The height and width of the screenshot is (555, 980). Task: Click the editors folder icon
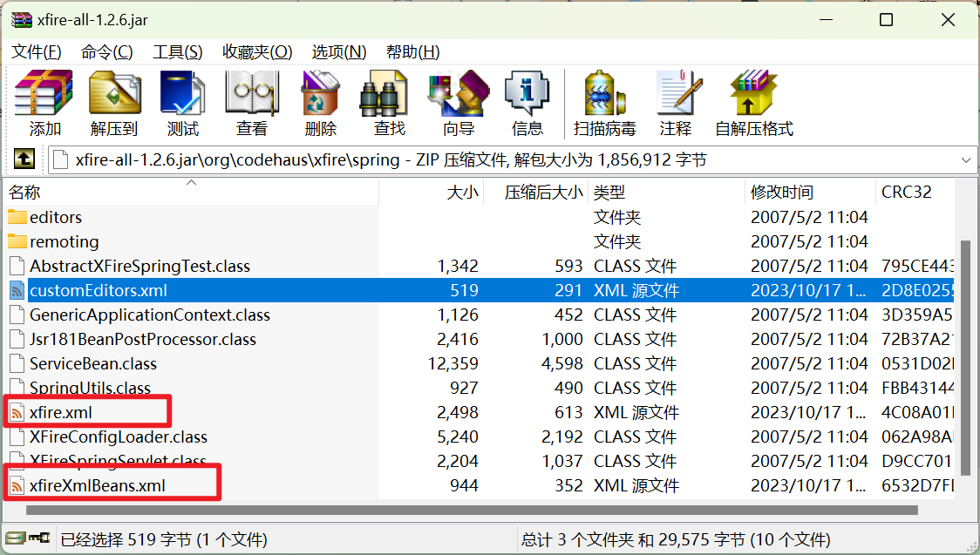tap(17, 217)
